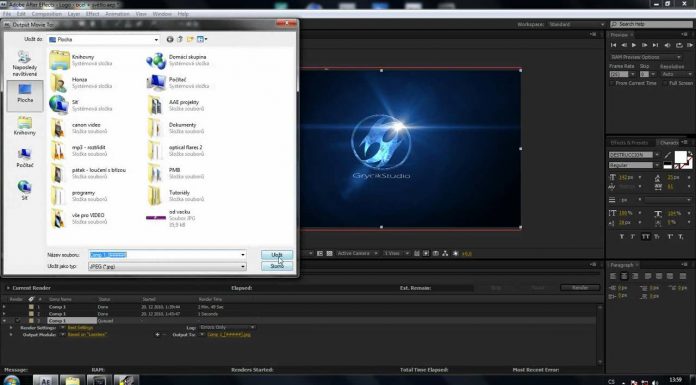
Task: Toggle All Caps text style
Action: click(645, 237)
